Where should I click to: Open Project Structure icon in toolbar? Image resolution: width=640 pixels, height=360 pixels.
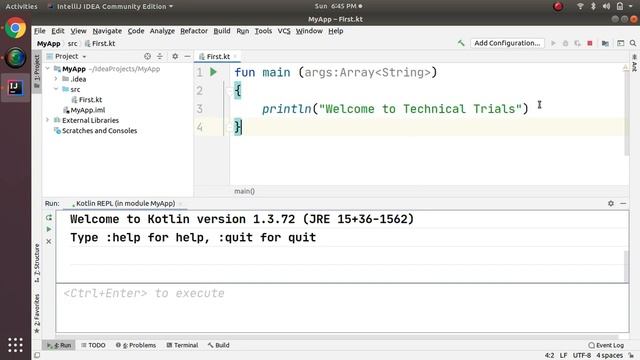pos(605,43)
